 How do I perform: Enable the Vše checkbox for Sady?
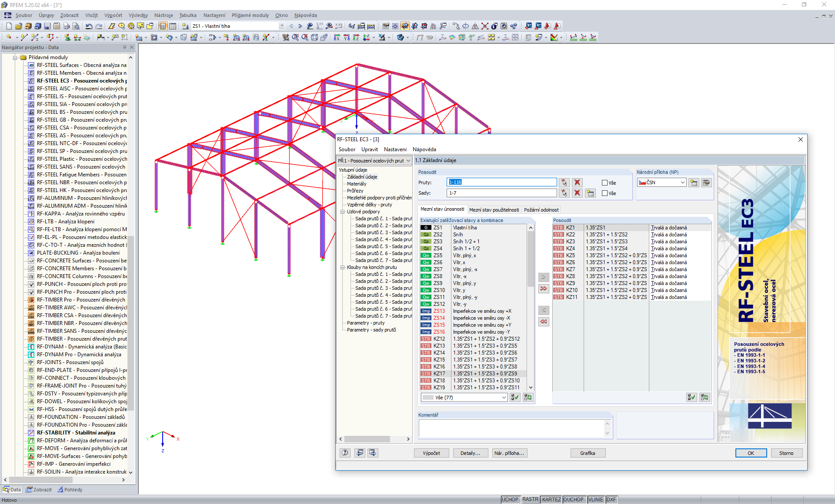pos(605,193)
